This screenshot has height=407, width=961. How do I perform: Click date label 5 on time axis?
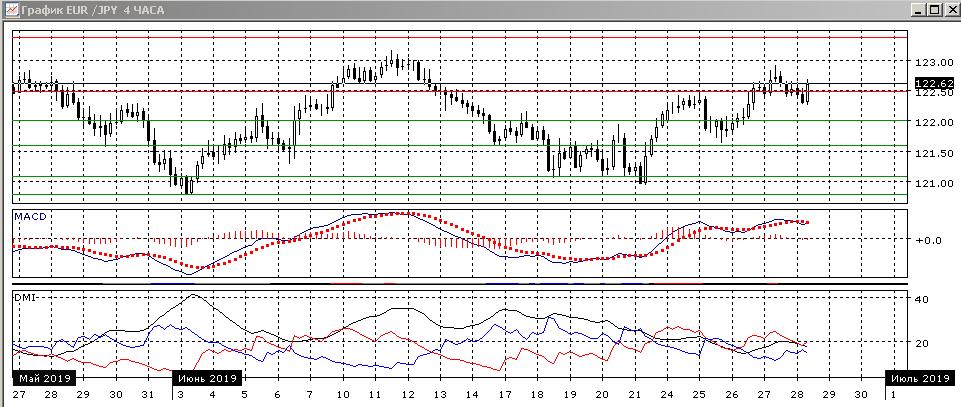tap(245, 394)
